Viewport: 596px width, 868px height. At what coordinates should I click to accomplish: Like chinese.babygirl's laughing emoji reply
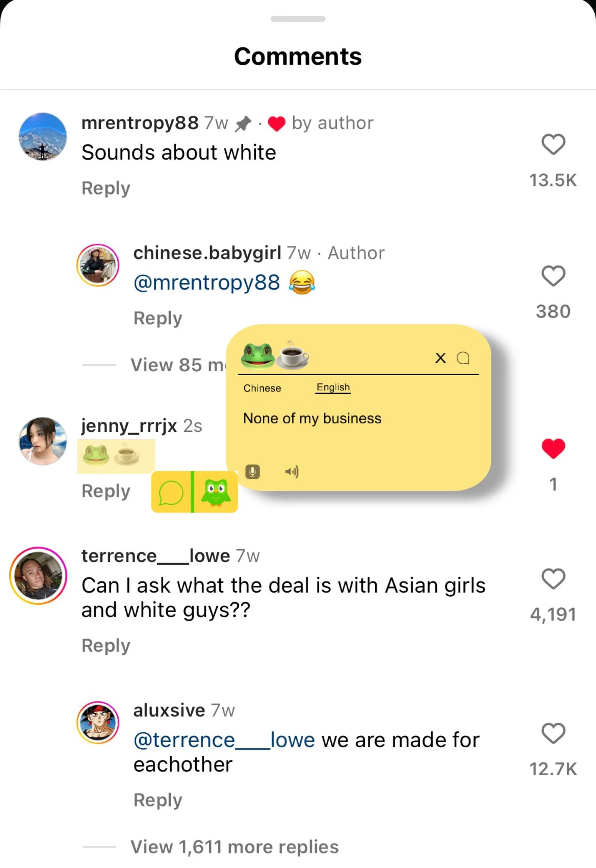[x=553, y=275]
